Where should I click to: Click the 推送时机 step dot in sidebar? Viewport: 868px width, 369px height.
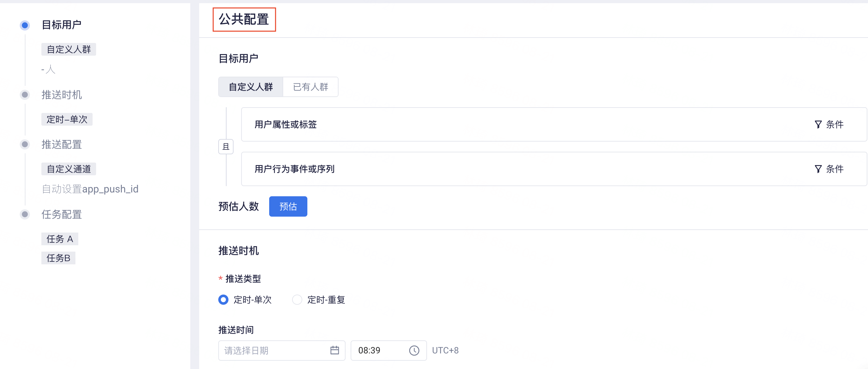[x=24, y=95]
